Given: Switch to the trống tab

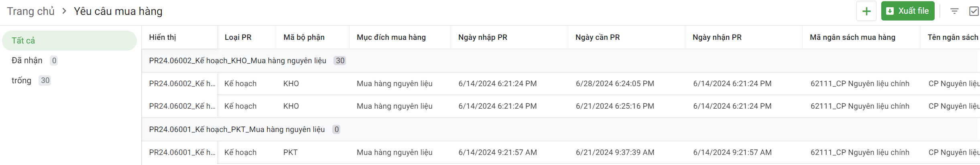Looking at the screenshot, I should click(x=21, y=80).
